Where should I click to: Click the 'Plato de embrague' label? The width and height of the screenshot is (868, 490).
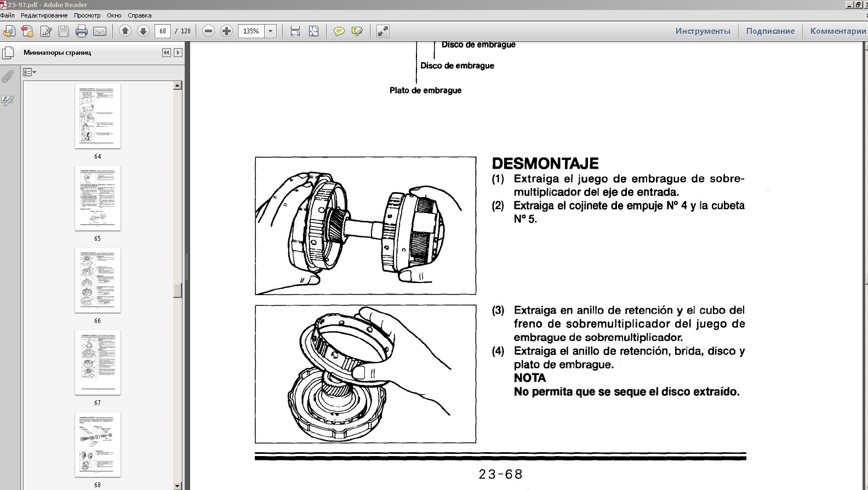(425, 90)
